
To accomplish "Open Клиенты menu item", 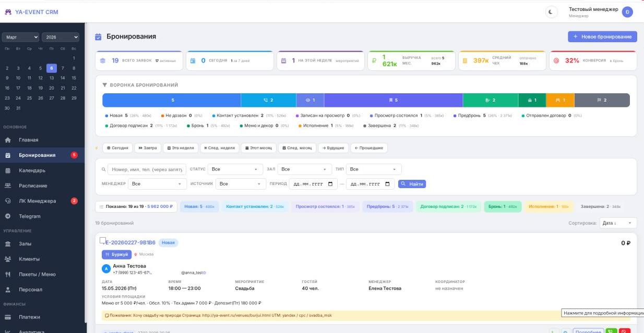I will (29, 259).
